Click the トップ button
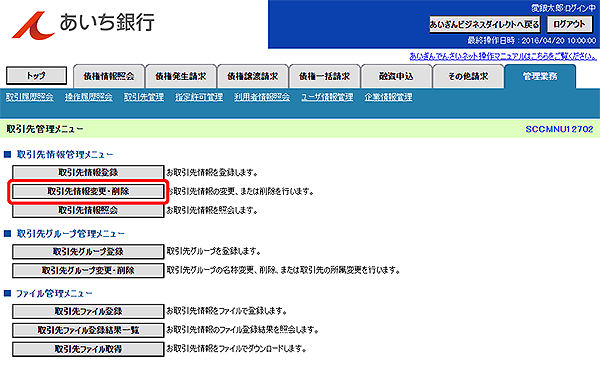This screenshot has width=600, height=369. coord(36,76)
